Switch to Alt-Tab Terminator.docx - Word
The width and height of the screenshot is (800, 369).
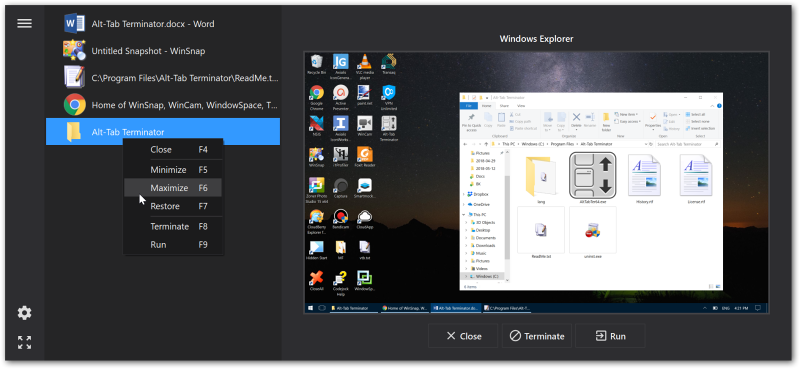(x=163, y=23)
